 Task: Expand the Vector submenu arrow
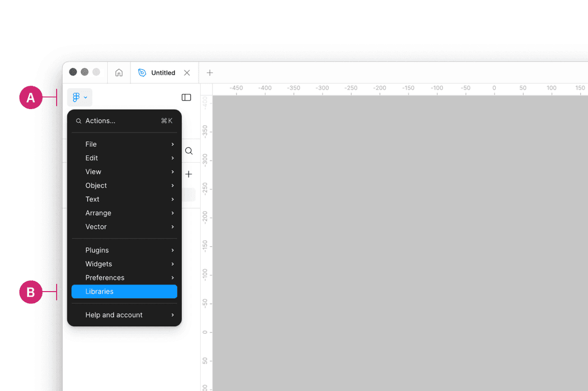pyautogui.click(x=173, y=227)
